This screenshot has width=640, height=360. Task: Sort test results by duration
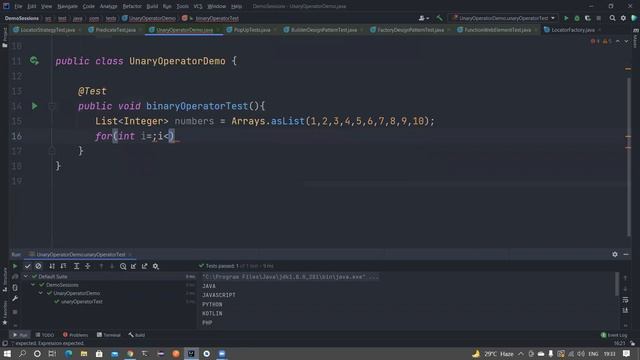(x=63, y=266)
